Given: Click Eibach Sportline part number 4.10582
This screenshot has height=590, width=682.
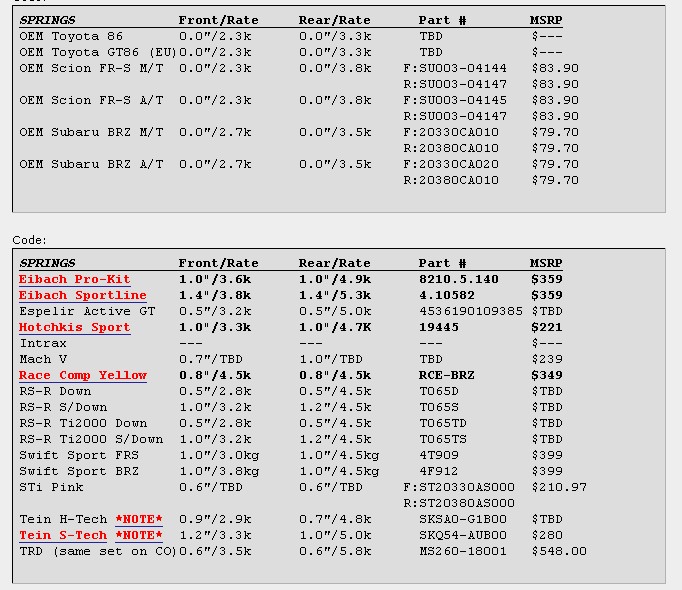Looking at the screenshot, I should click(x=447, y=295).
